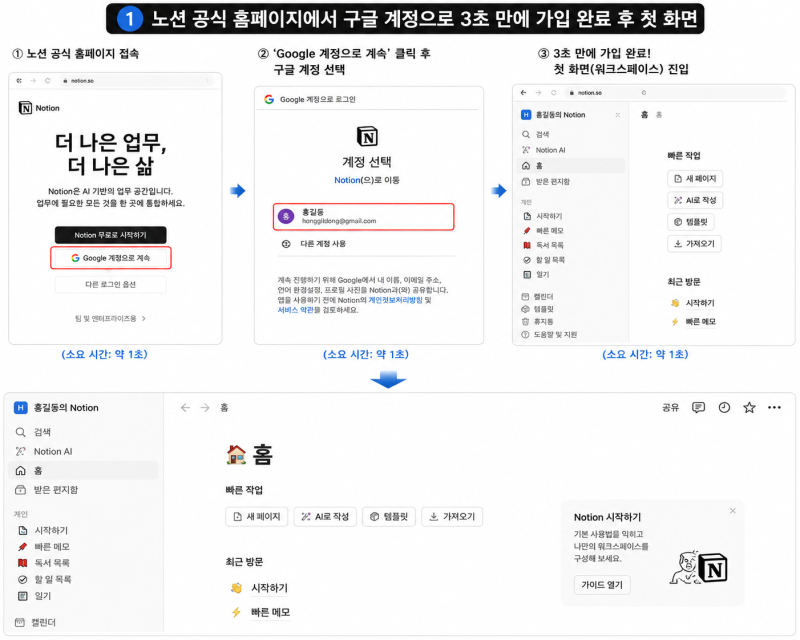800x640 pixels.
Task: Open page history clock icon
Action: [x=724, y=407]
